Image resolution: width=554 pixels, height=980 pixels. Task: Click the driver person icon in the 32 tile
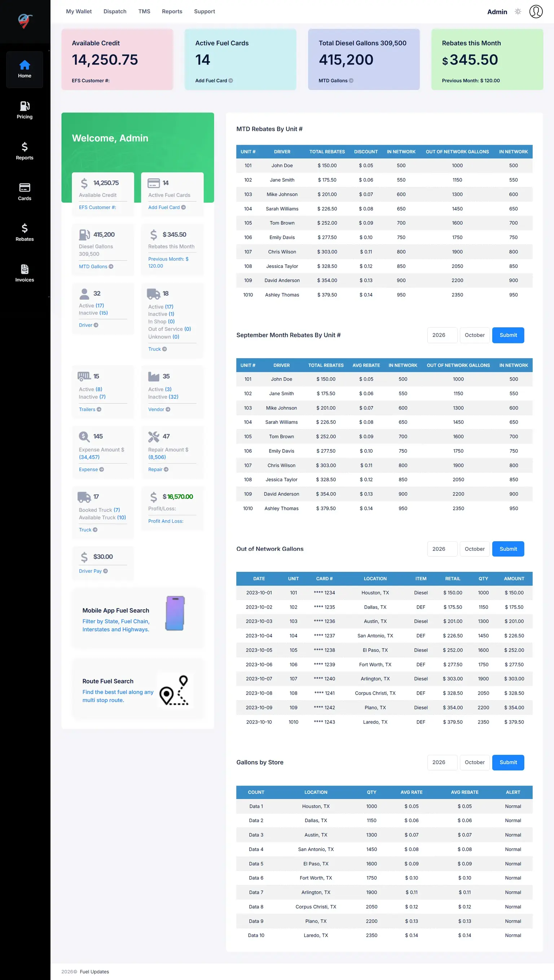[x=84, y=294]
